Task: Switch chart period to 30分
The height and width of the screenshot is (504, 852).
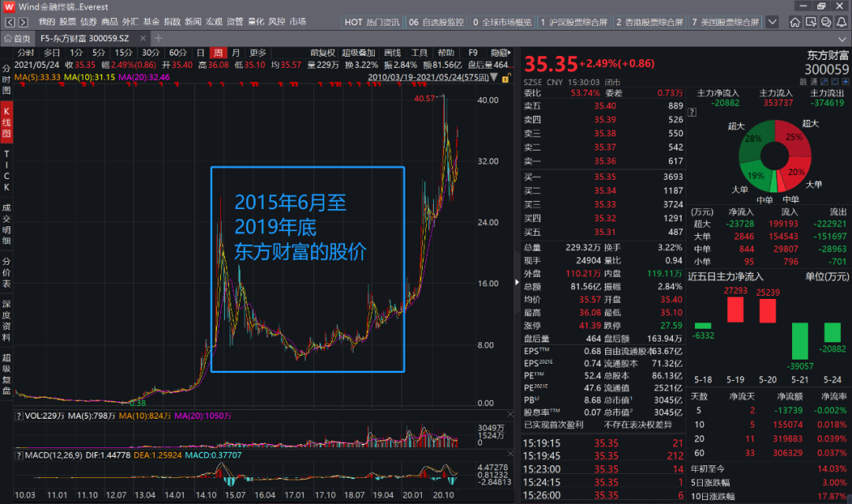Action: [x=151, y=53]
